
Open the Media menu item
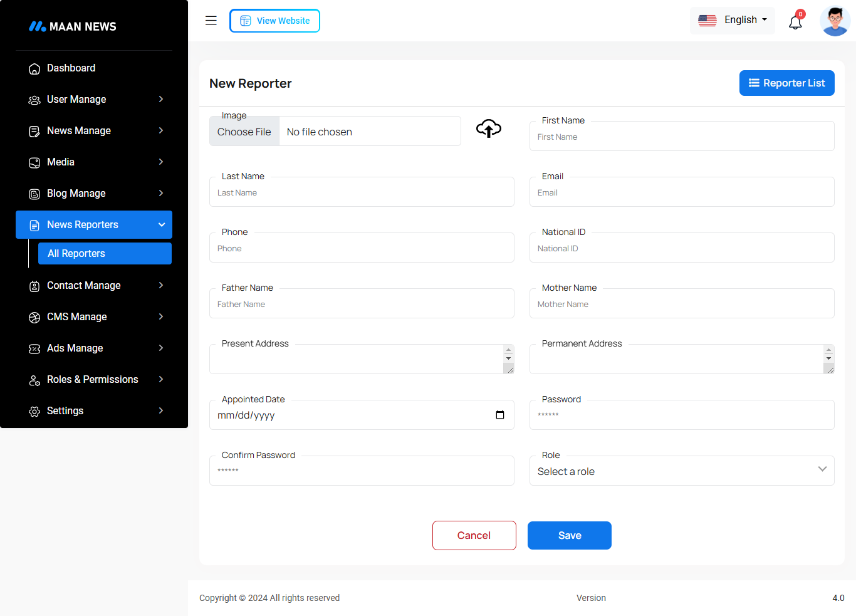click(94, 162)
